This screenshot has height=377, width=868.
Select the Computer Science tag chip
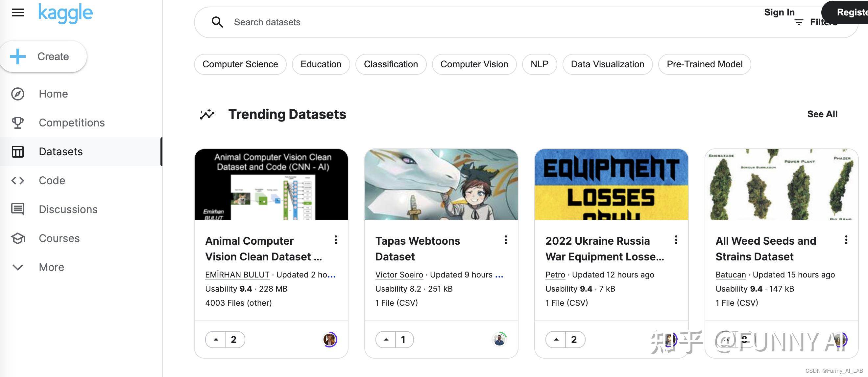click(240, 64)
